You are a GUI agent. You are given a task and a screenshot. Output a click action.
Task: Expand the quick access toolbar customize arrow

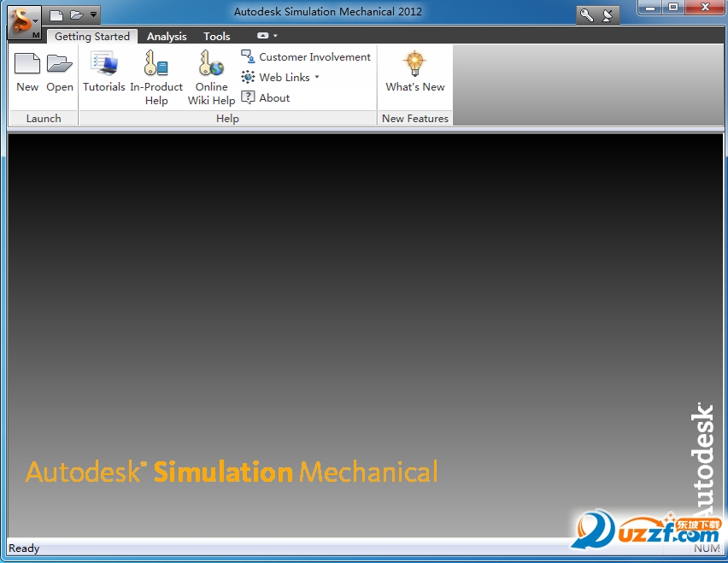(93, 15)
